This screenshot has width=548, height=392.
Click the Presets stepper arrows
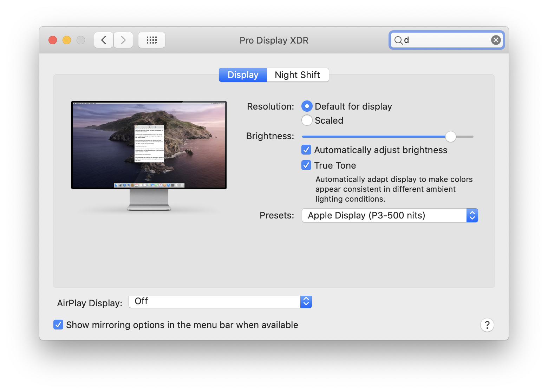point(472,215)
